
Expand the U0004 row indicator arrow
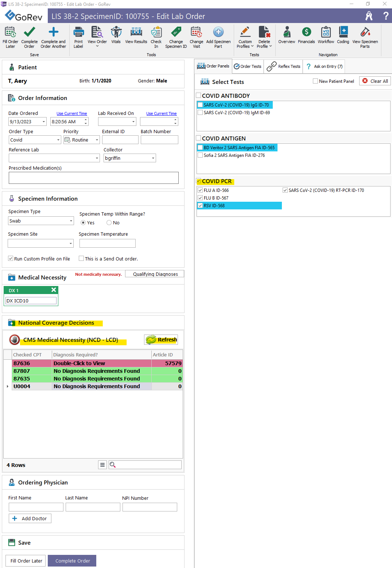coord(8,386)
